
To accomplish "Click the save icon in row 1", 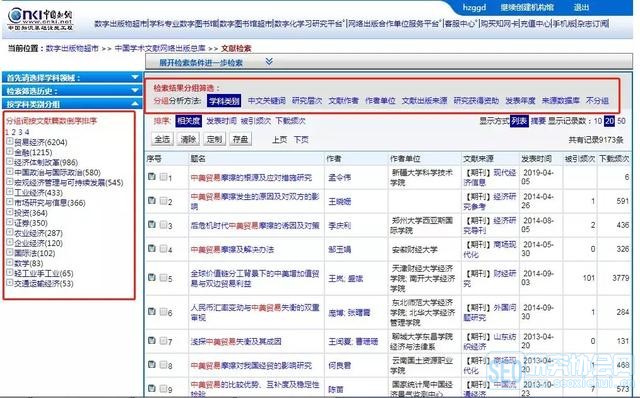I will pos(152,177).
